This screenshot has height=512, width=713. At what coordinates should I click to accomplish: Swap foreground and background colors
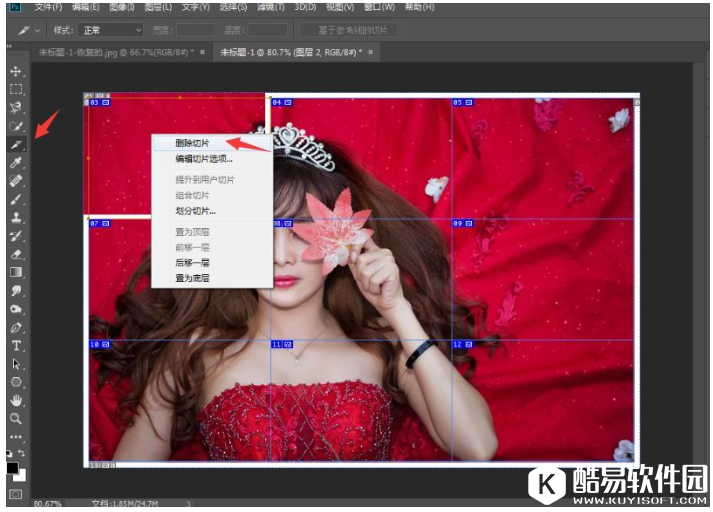(x=24, y=455)
